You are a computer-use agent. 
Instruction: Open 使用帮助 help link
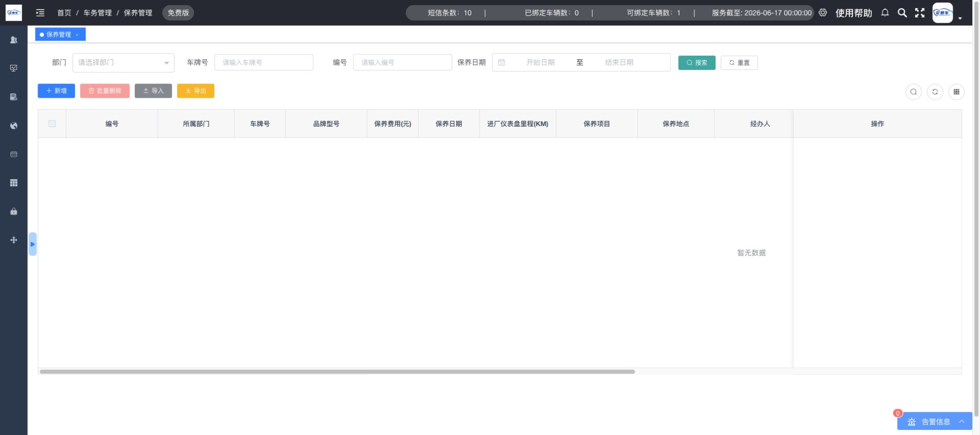tap(853, 13)
